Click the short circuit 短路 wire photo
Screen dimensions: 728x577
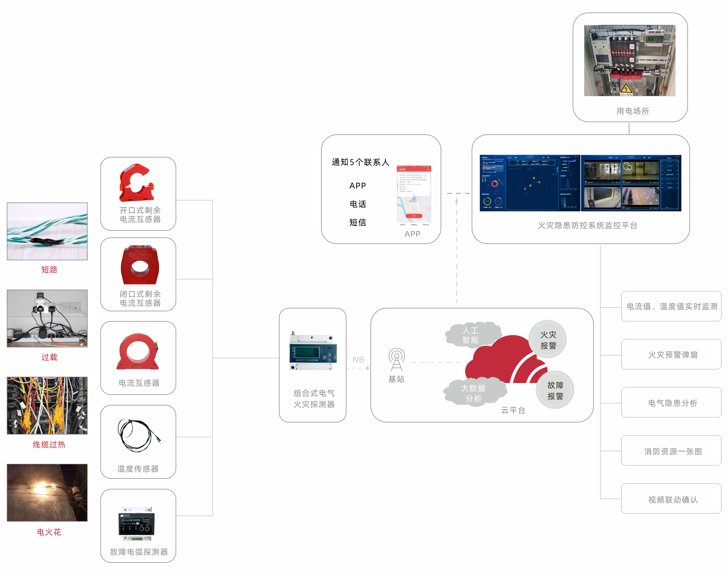click(x=47, y=231)
